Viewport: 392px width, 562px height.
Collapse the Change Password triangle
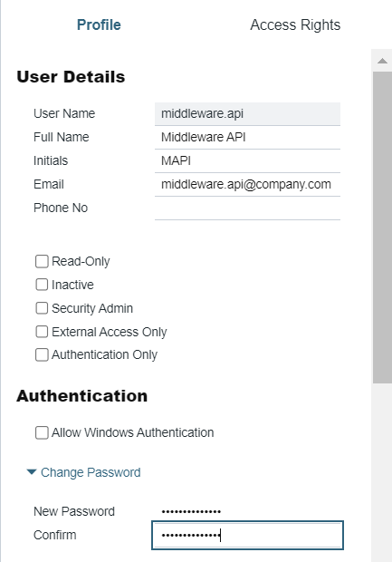click(32, 472)
